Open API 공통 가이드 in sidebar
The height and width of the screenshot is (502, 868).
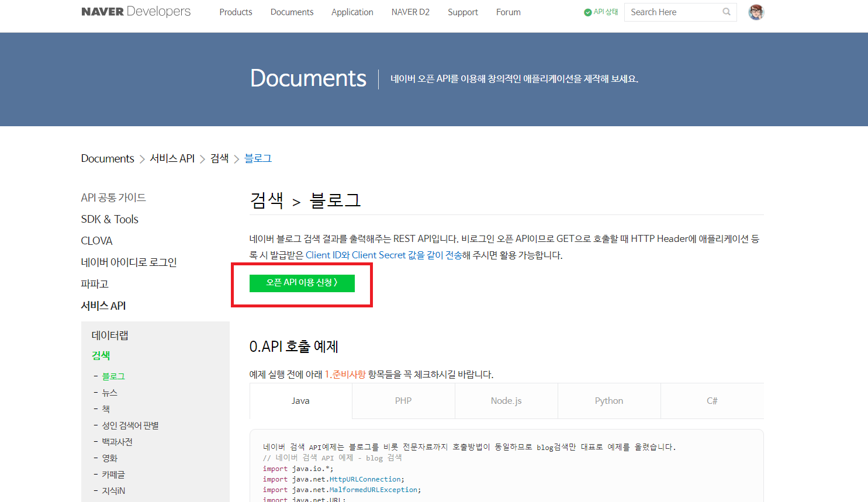pyautogui.click(x=113, y=198)
